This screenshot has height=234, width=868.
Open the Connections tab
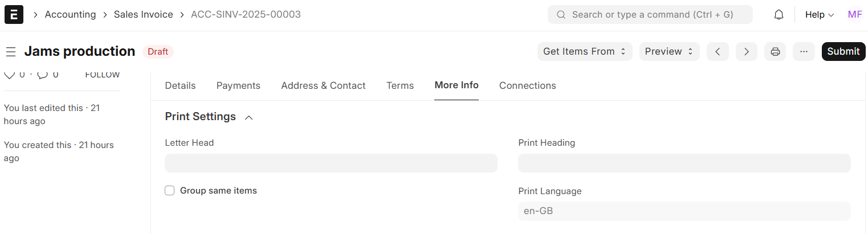(x=527, y=85)
